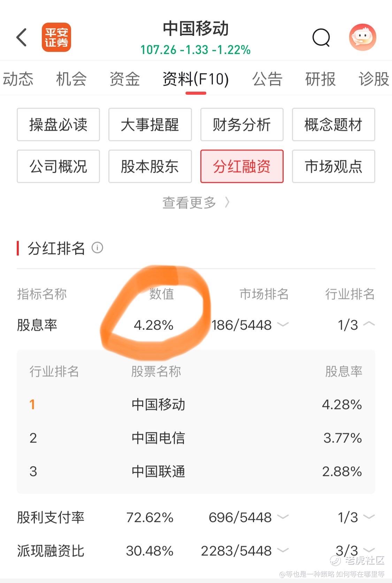Expand 股利支付率 market ranking chevron
The height and width of the screenshot is (583, 392).
tap(283, 517)
